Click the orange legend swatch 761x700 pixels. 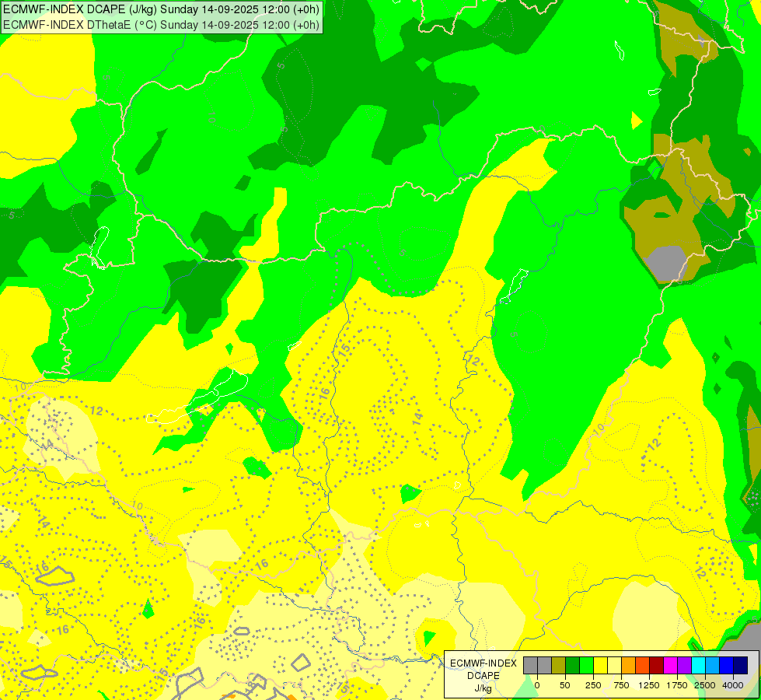(629, 665)
